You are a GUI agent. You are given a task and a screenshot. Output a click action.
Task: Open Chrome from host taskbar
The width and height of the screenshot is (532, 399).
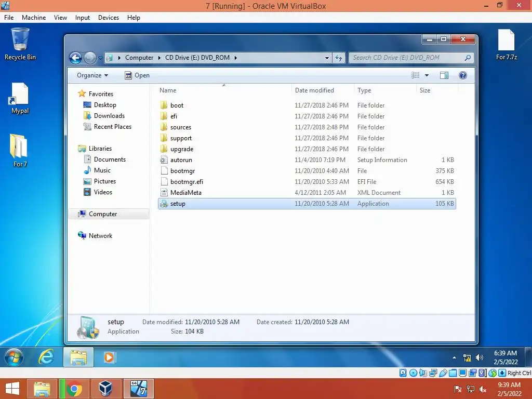(74, 389)
